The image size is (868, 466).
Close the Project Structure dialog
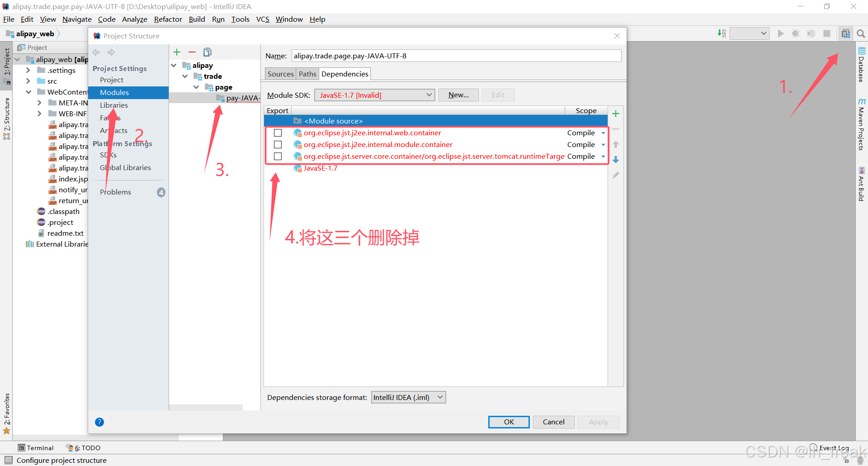coord(617,36)
